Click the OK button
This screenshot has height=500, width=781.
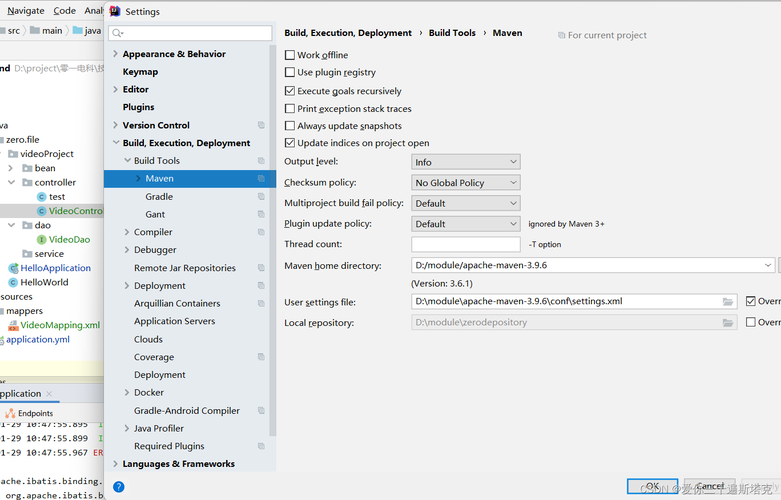(645, 486)
